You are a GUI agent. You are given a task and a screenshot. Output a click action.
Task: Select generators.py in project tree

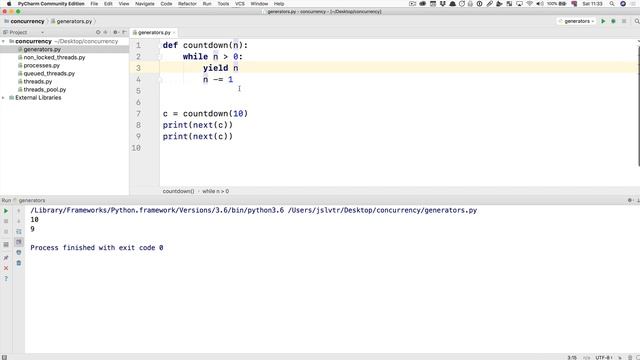pos(42,49)
